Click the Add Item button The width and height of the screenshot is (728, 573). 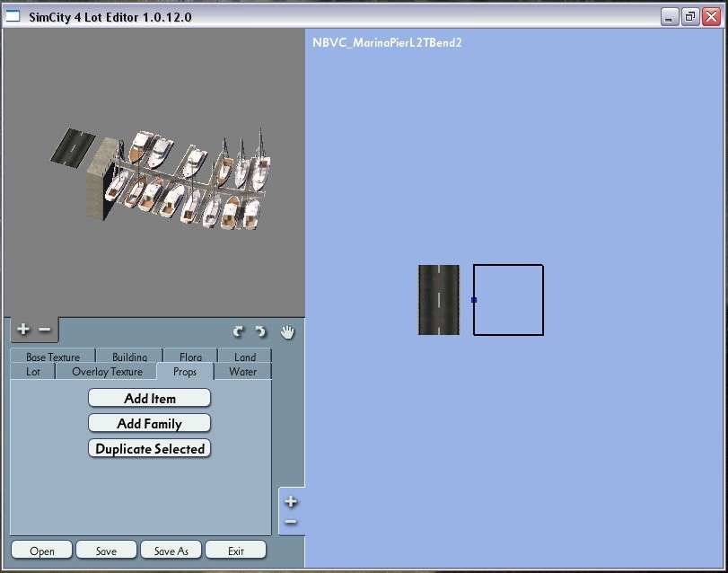[150, 399]
